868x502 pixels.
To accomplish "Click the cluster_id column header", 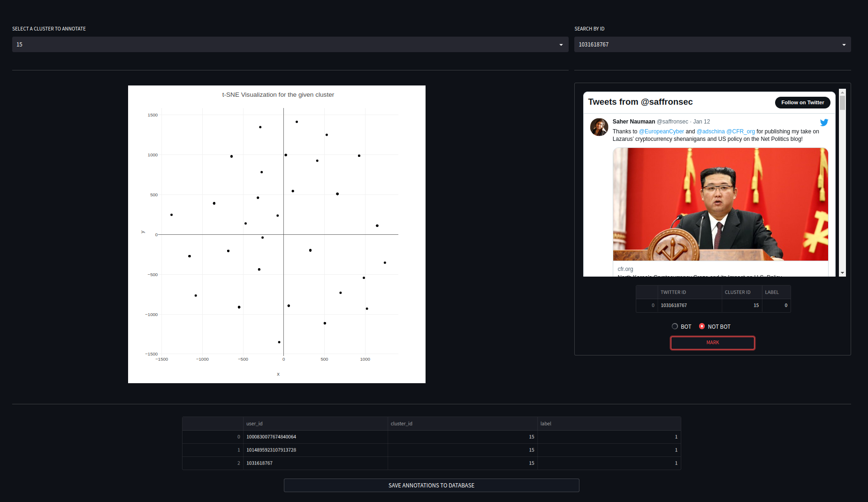I will point(401,424).
